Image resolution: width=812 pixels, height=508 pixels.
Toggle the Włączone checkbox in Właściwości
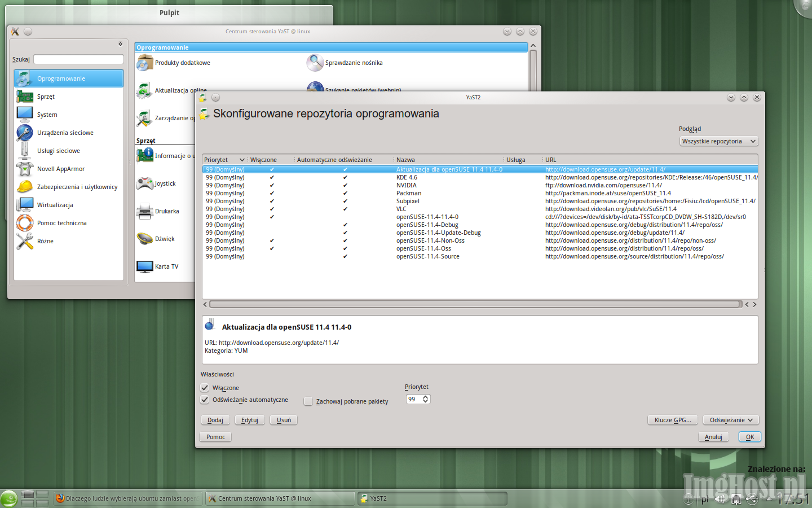[205, 388]
